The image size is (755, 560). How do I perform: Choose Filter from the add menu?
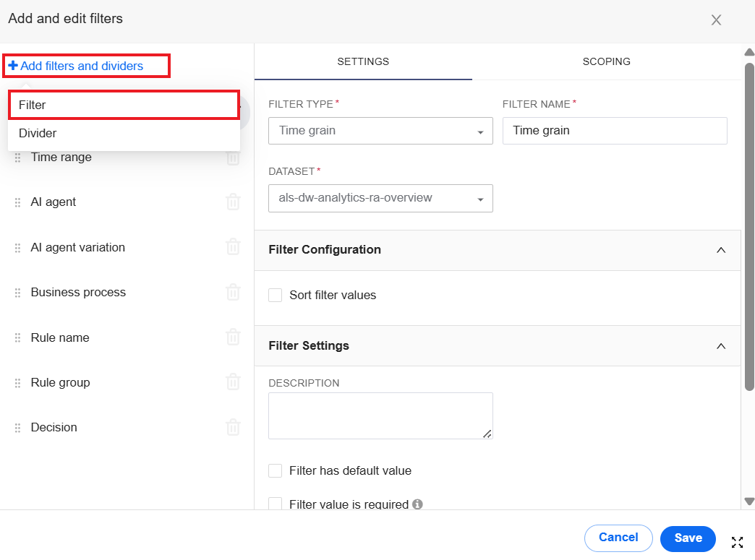point(124,105)
